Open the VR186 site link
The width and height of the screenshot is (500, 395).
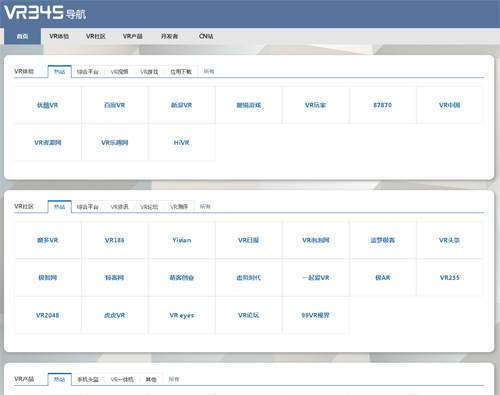[115, 240]
